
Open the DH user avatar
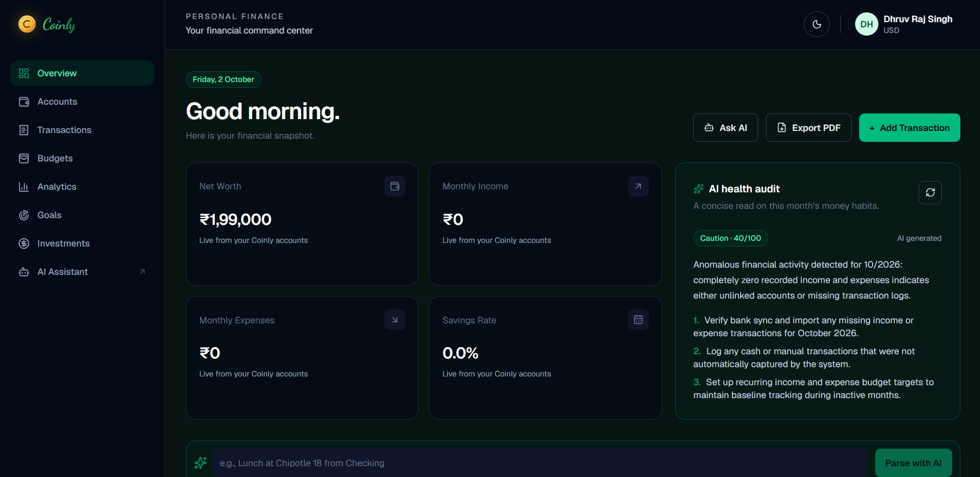click(x=866, y=24)
